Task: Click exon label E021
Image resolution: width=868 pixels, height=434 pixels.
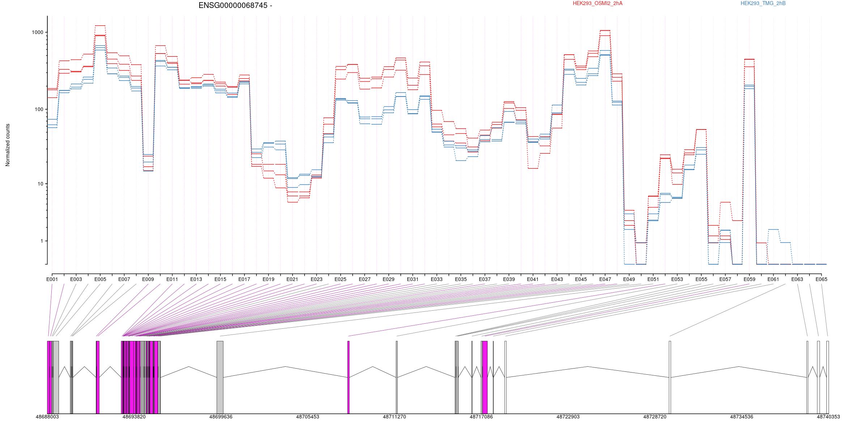Action: point(292,279)
